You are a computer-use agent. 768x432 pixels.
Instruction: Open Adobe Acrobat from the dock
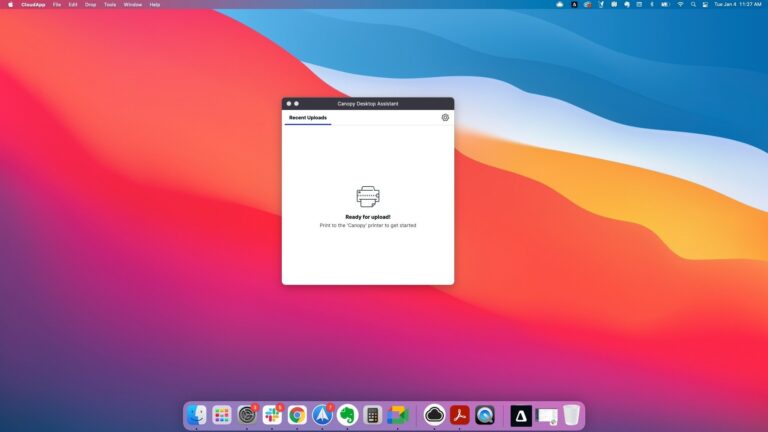pyautogui.click(x=459, y=415)
